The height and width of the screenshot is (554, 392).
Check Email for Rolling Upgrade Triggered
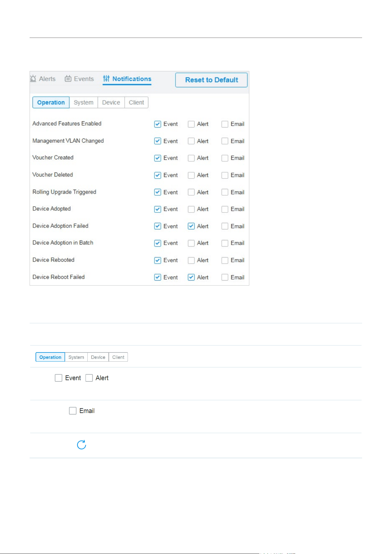225,192
